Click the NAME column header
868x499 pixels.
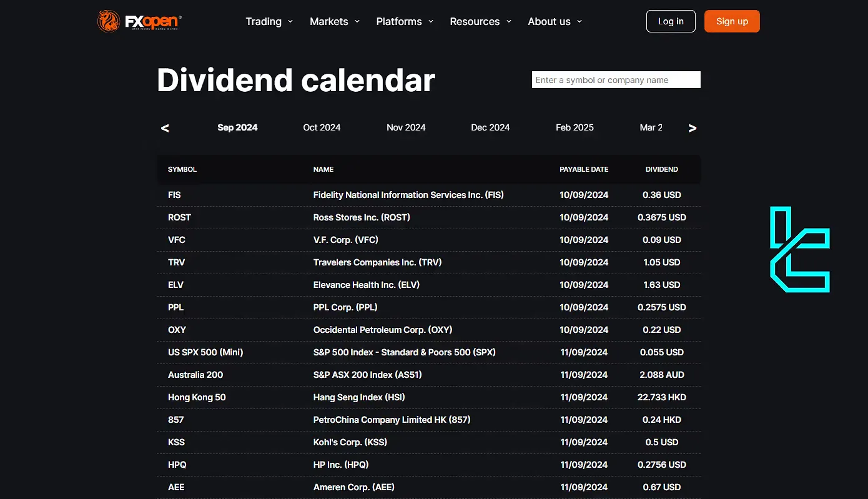coord(323,169)
